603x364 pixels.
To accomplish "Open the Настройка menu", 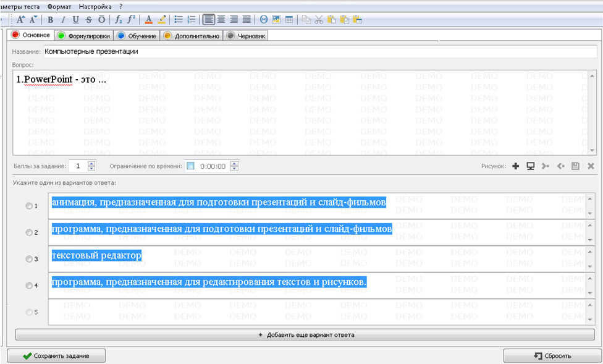I will pyautogui.click(x=95, y=7).
